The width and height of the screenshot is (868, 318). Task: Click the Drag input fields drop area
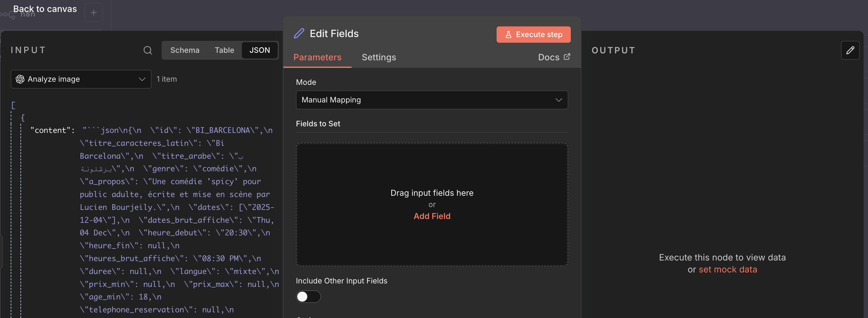pyautogui.click(x=431, y=168)
